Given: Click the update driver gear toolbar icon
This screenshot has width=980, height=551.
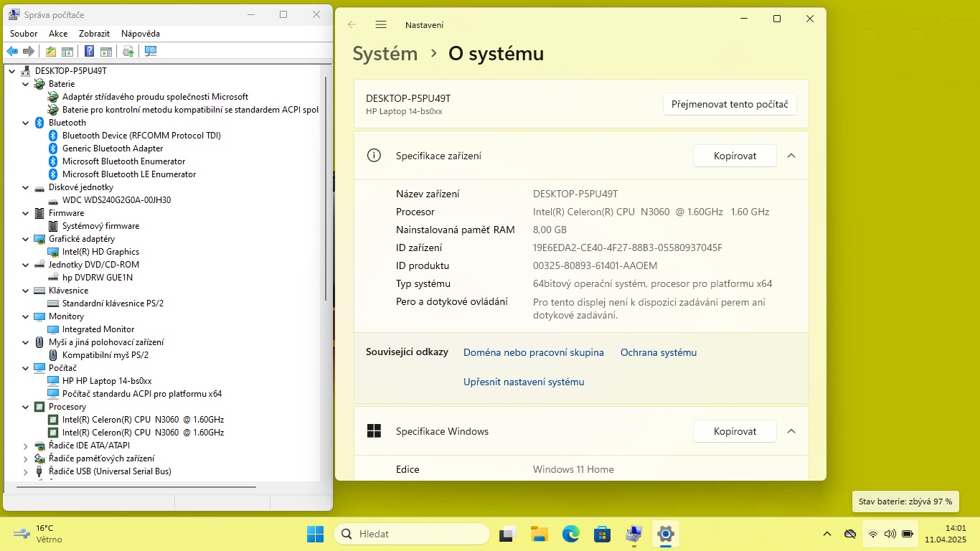Looking at the screenshot, I should point(128,51).
